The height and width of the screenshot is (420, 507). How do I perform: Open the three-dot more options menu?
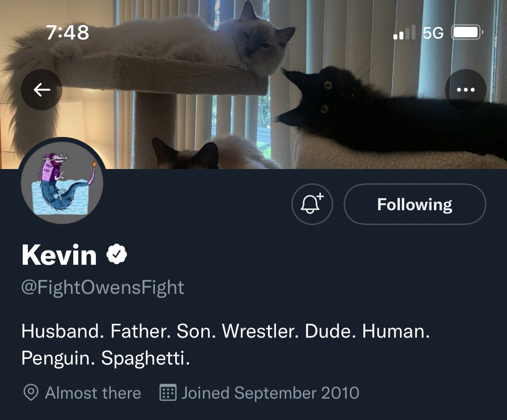point(465,90)
